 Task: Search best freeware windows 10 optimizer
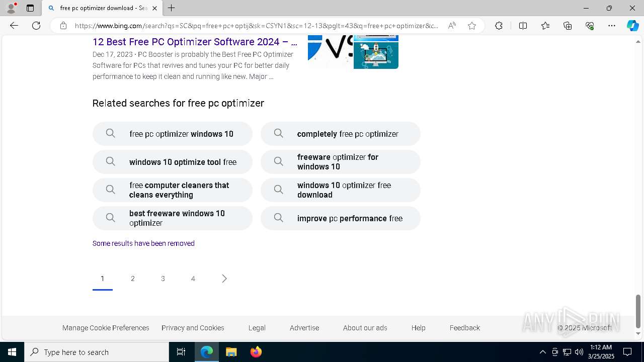click(173, 218)
